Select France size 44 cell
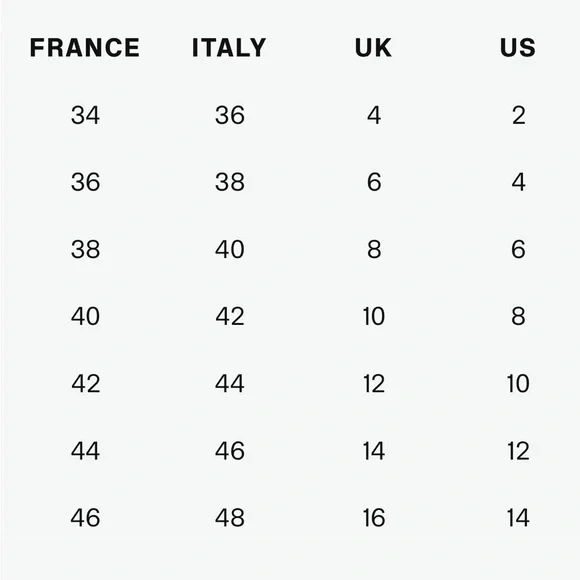Screen dimensions: 580x580 85,451
